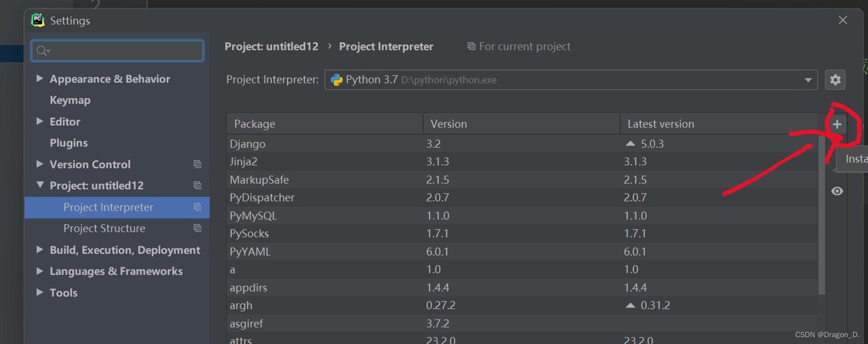Viewport: 868px width, 344px height.
Task: Open the interpreter settings gear icon
Action: point(835,80)
